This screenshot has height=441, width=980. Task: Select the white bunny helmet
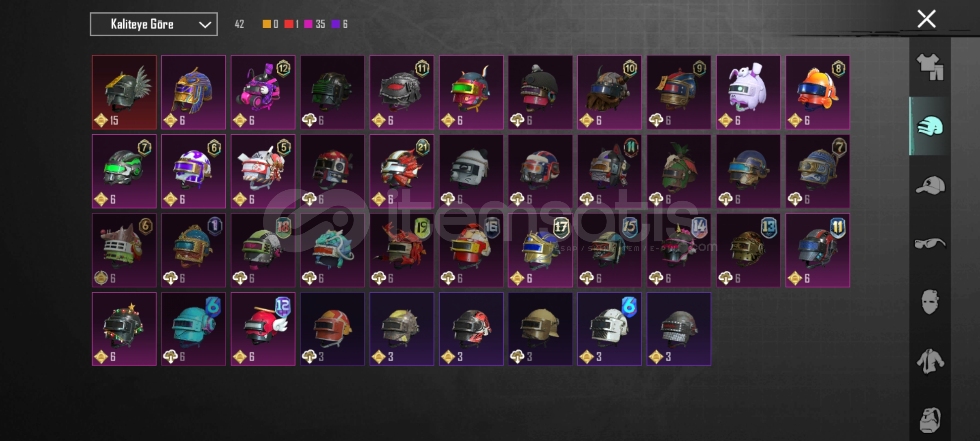748,92
